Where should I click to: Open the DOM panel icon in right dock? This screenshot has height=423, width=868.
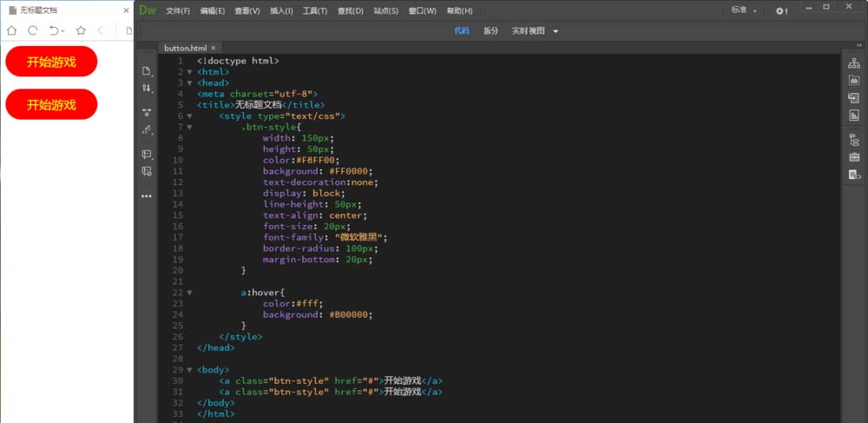(854, 140)
